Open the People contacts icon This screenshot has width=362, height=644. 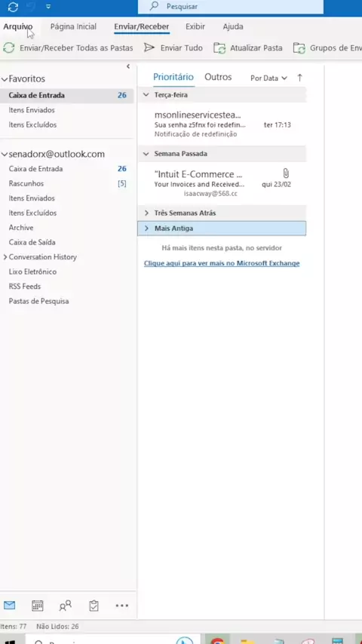pos(66,606)
